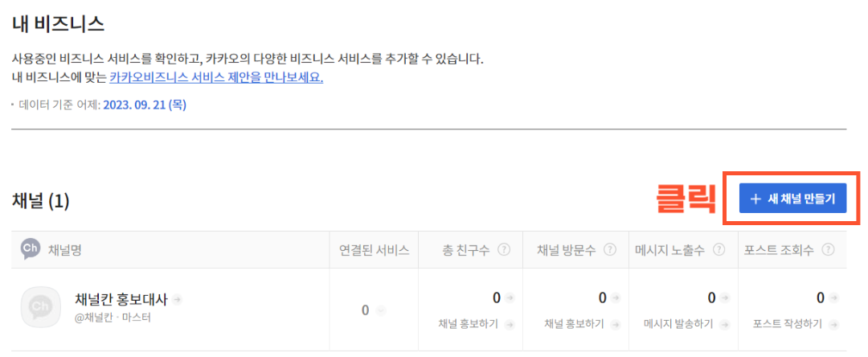Open the 채널칸 홍보대사 profile thumbnail
The height and width of the screenshot is (357, 868).
40,307
